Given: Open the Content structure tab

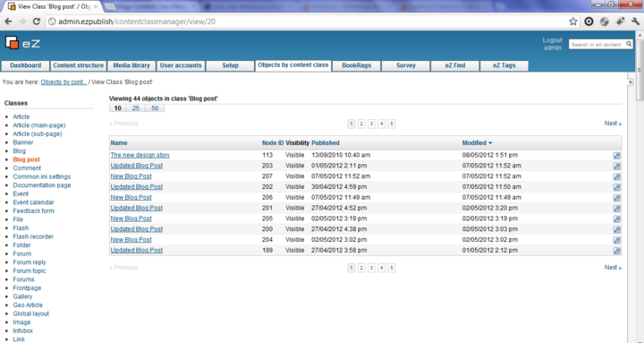Looking at the screenshot, I should tap(79, 65).
